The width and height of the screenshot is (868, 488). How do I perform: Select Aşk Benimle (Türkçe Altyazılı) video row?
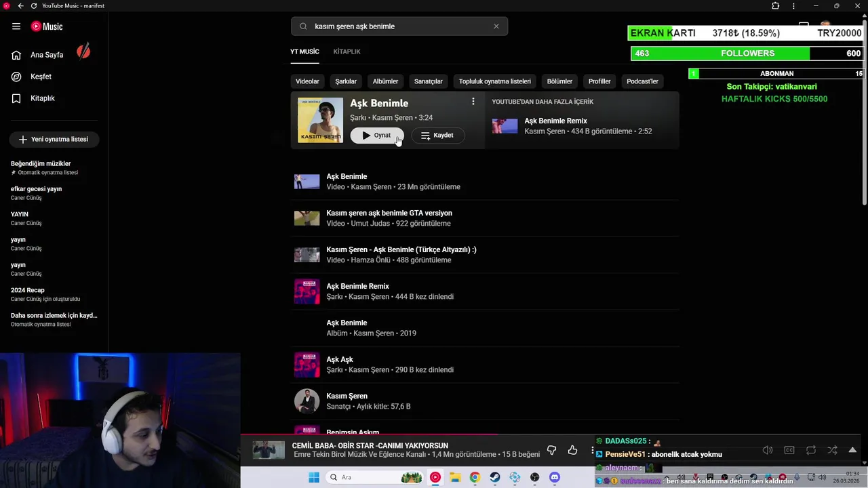point(485,255)
